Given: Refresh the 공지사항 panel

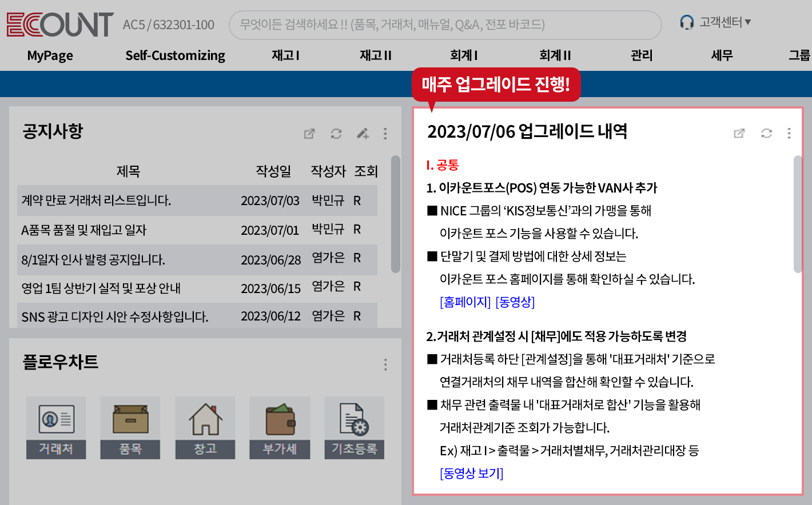Looking at the screenshot, I should [x=336, y=134].
